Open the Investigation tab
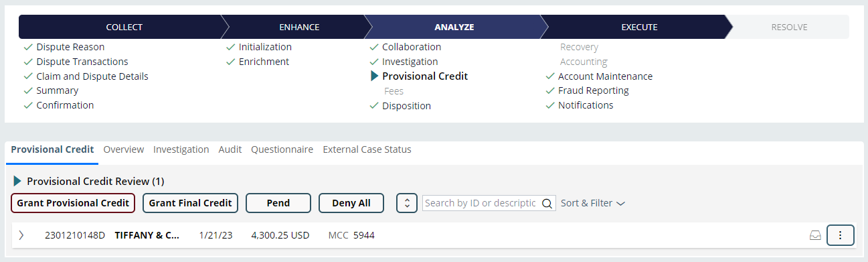The height and width of the screenshot is (262, 868). (181, 149)
